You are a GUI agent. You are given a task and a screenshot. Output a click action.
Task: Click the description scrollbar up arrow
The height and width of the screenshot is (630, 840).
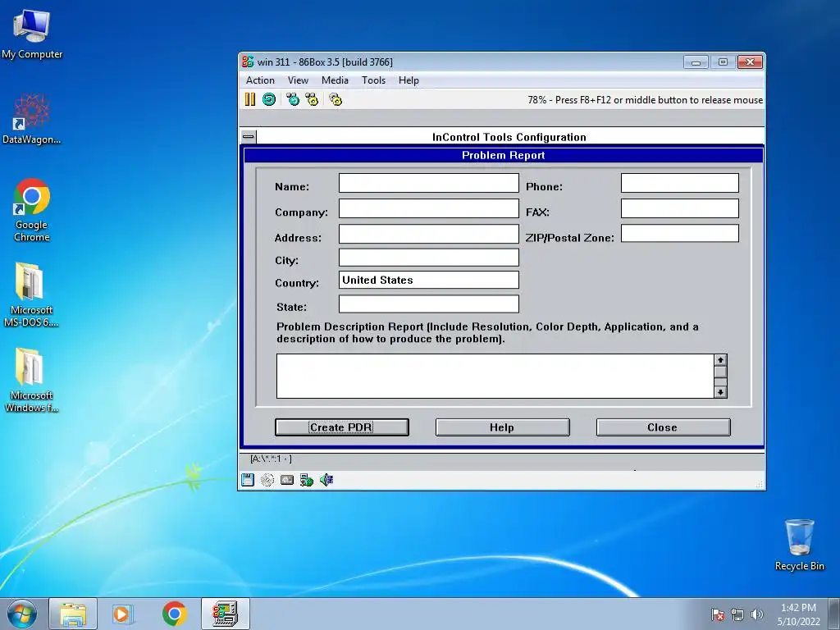click(720, 360)
